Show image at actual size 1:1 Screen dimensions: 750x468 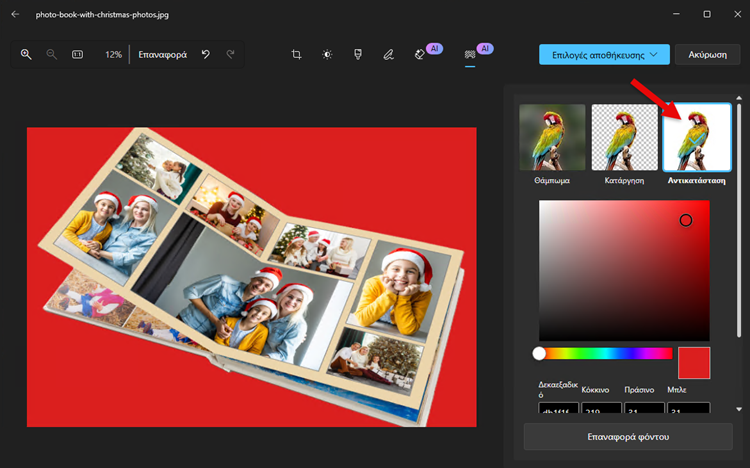coord(78,54)
